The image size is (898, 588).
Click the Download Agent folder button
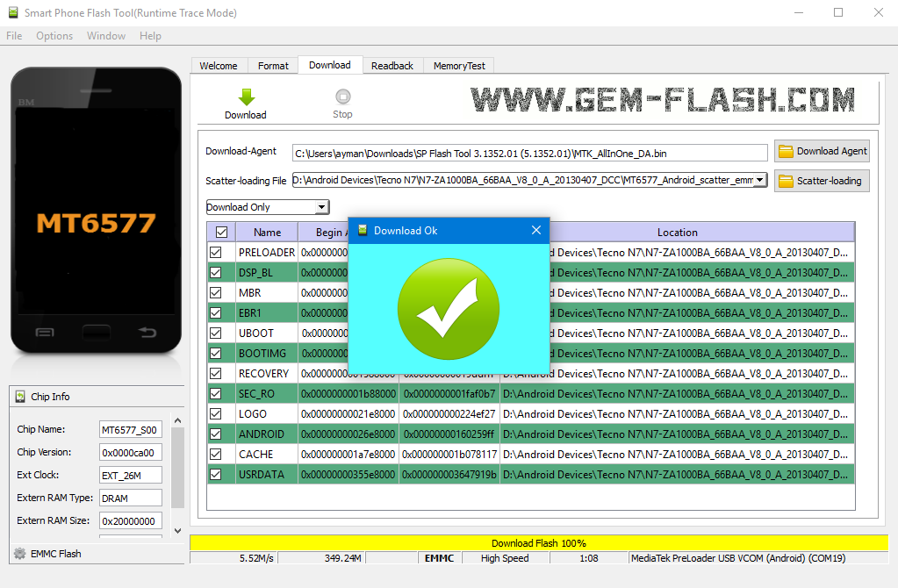[822, 151]
